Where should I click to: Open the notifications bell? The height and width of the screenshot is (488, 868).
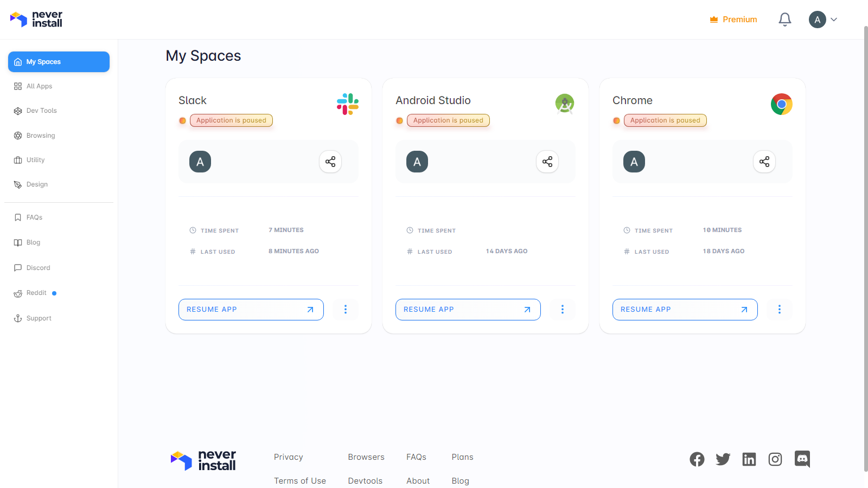[x=784, y=20]
